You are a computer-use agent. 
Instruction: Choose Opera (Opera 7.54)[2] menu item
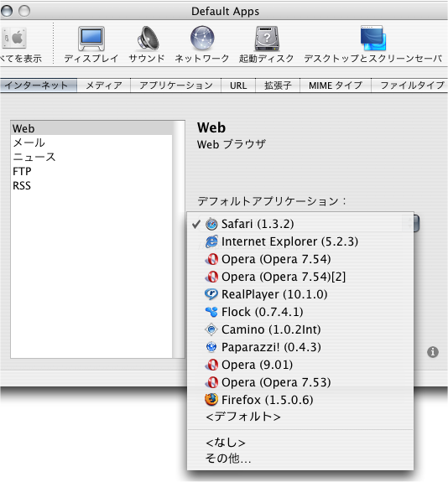[x=300, y=277]
